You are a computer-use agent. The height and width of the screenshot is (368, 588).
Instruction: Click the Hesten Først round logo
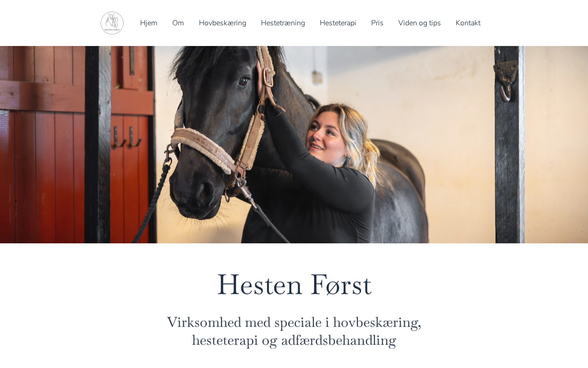112,23
